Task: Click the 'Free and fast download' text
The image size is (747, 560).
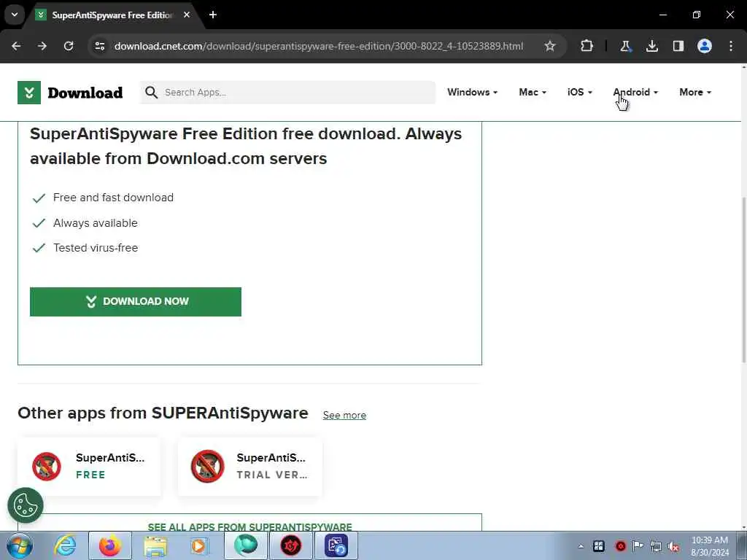Action: [x=113, y=198]
